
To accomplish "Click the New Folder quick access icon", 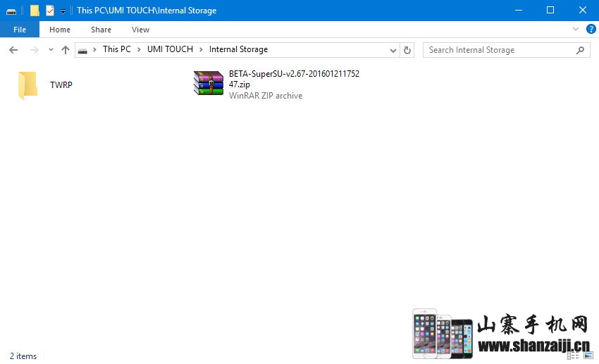I will point(35,11).
